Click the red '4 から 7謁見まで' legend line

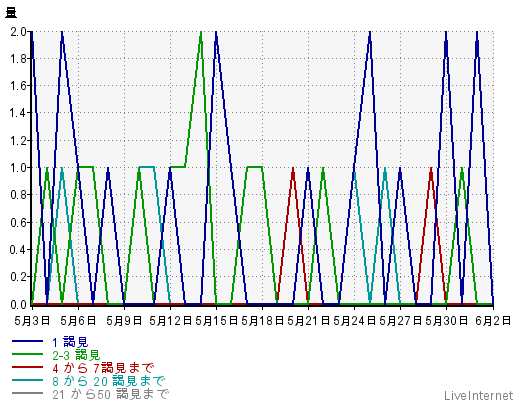(x=27, y=367)
